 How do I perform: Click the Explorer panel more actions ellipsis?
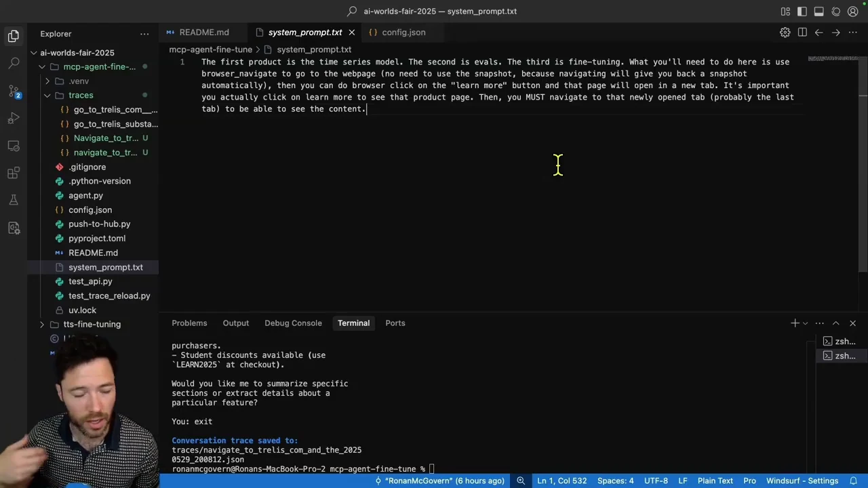coord(144,34)
